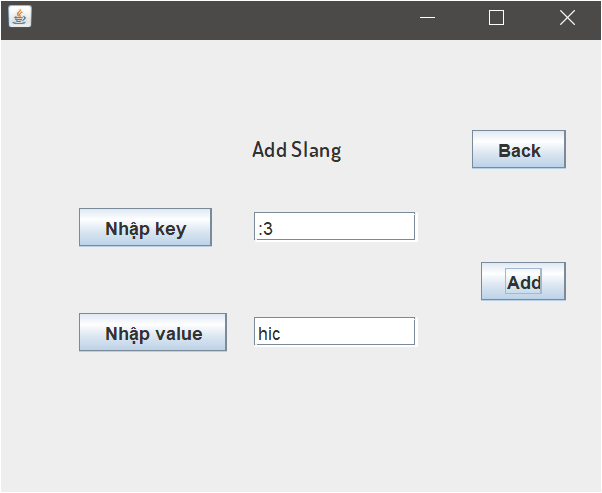The image size is (602, 493).
Task: Place cursor after "hic" text in value box
Action: (281, 334)
